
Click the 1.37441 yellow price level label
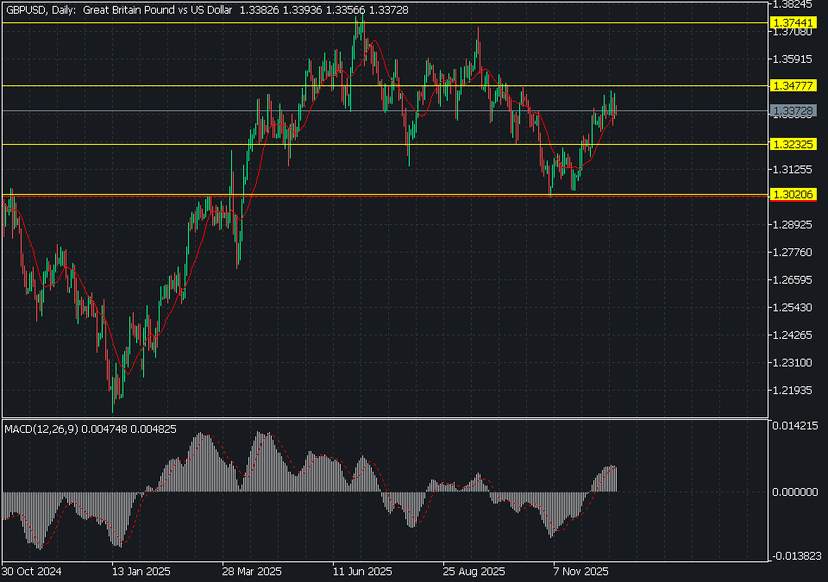[795, 22]
